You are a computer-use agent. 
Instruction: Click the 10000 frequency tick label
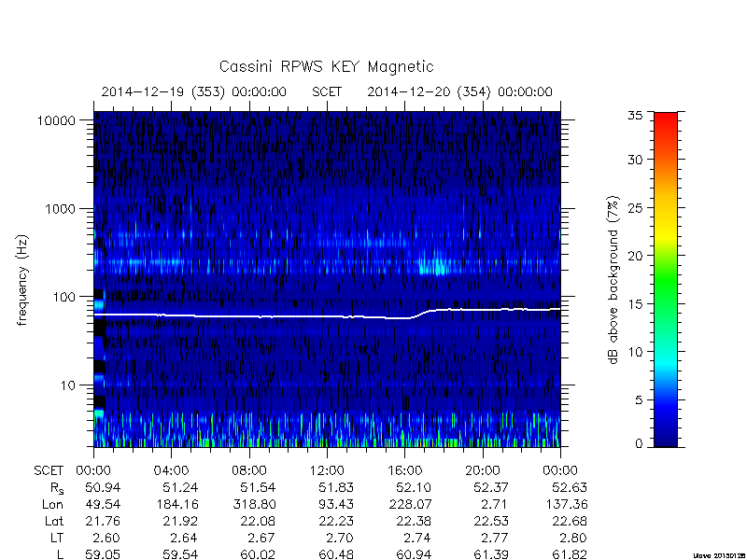click(56, 120)
